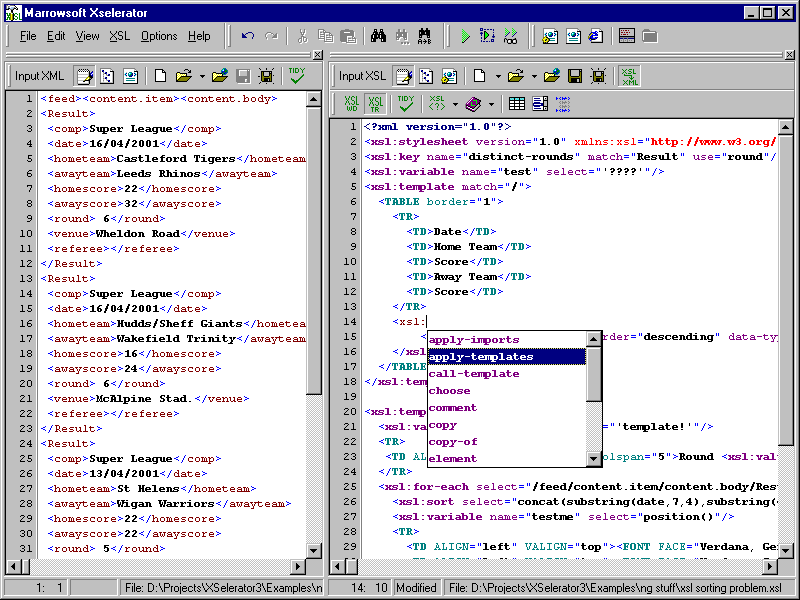This screenshot has height=600, width=800.
Task: Open the File menu
Action: pyautogui.click(x=28, y=36)
